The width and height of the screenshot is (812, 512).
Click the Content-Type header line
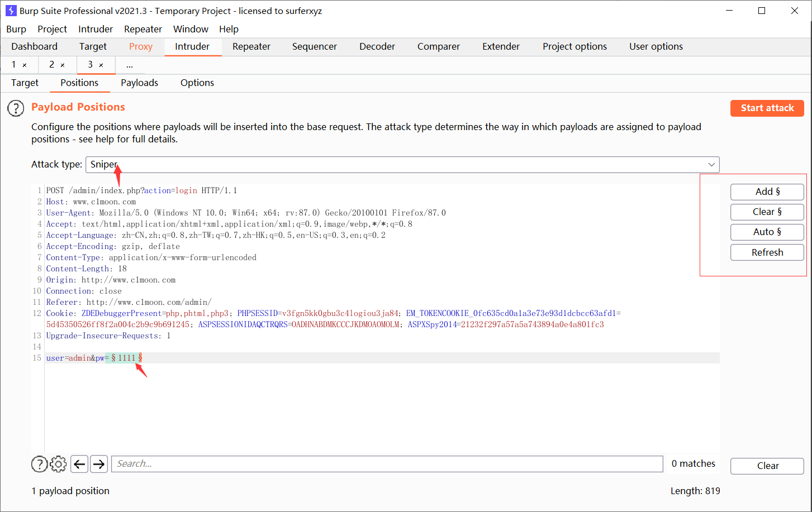point(151,257)
